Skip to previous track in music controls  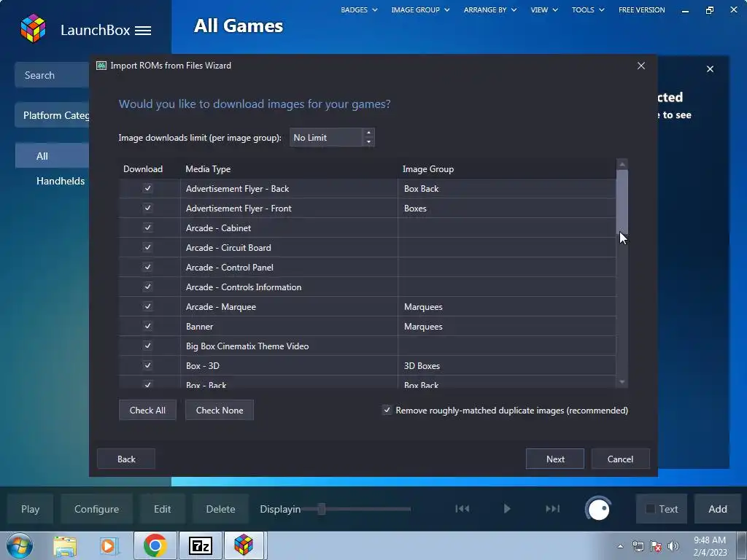click(x=462, y=508)
